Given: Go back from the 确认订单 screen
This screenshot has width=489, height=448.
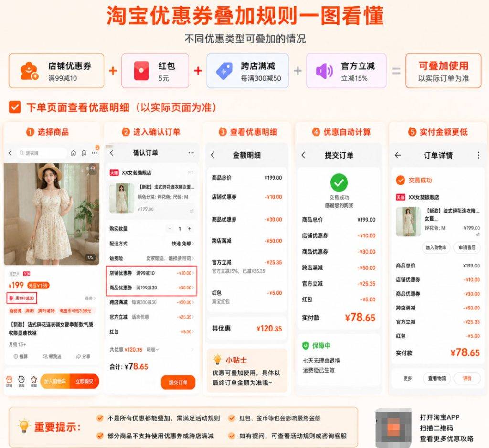Looking at the screenshot, I should (112, 153).
